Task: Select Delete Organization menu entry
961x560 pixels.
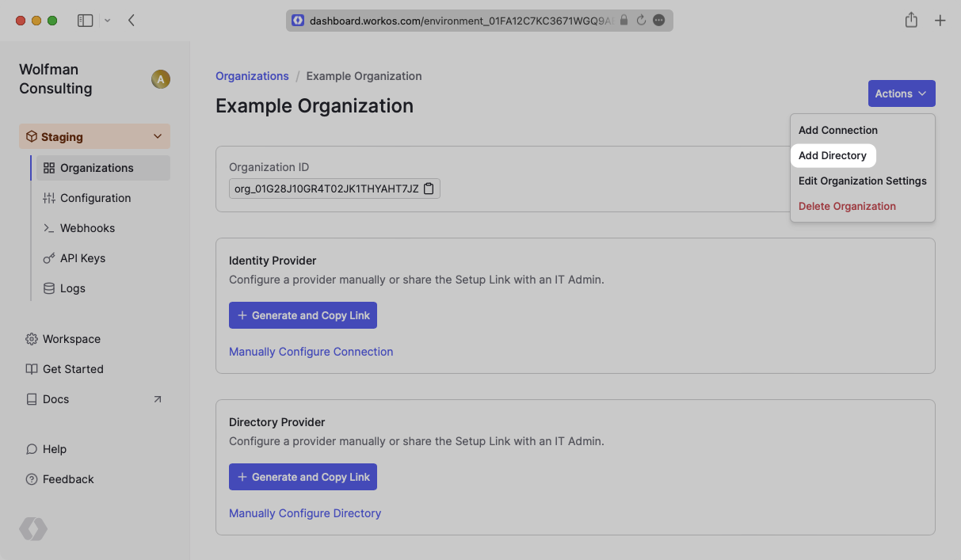Action: pos(847,206)
